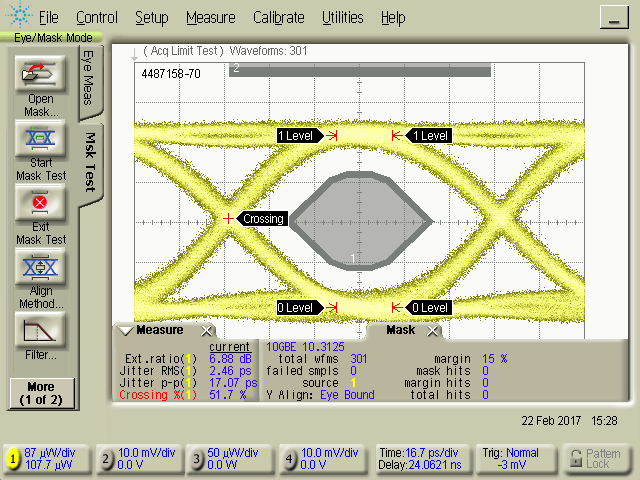Click the waveform label 4487158-70
Viewport: 640px width, 480px height.
coord(171,74)
